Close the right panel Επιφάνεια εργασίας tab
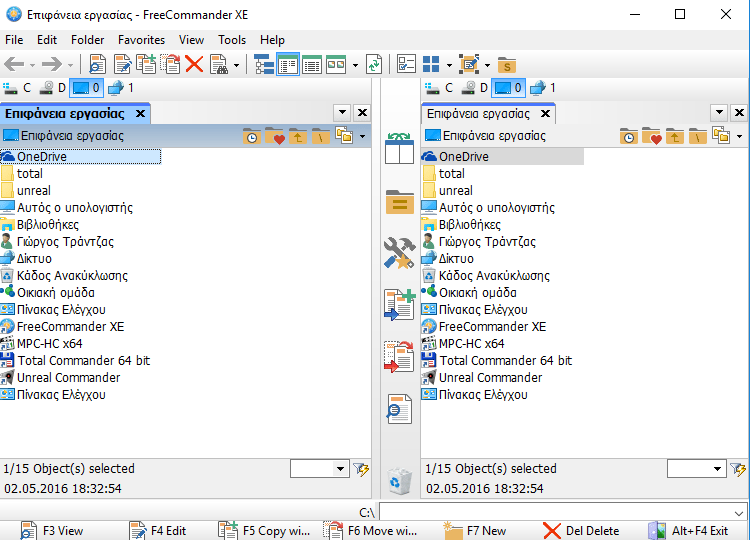Screen dimensions: 750x540 (x=545, y=114)
